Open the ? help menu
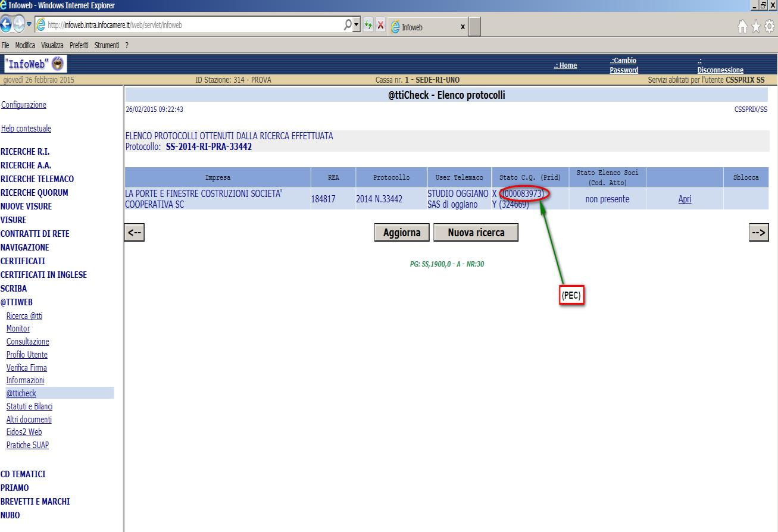 click(x=127, y=46)
